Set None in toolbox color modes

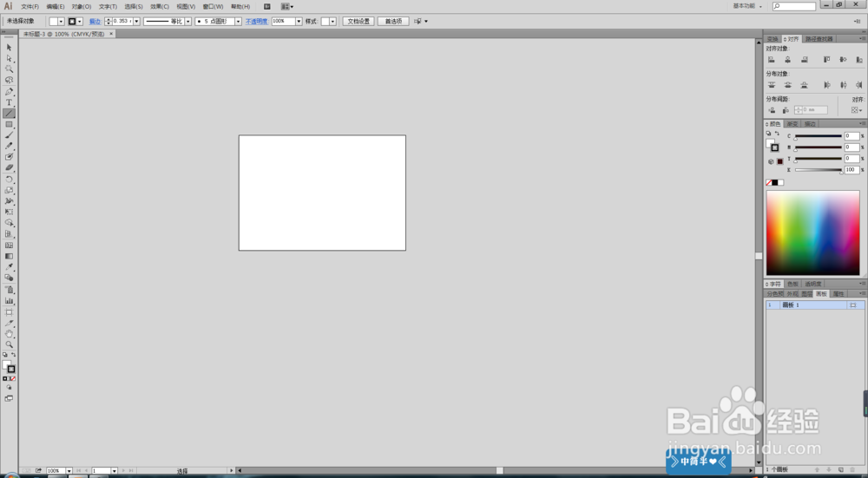tap(13, 378)
